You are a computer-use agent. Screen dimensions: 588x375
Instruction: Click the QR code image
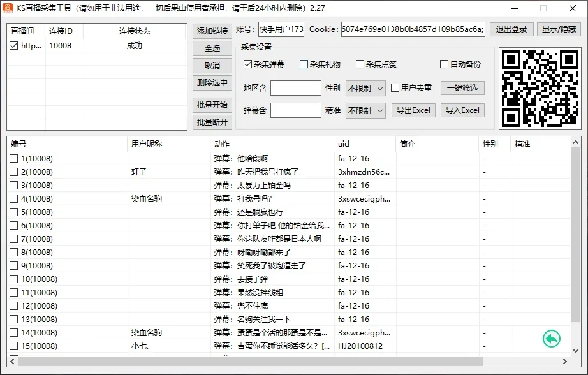[x=540, y=88]
